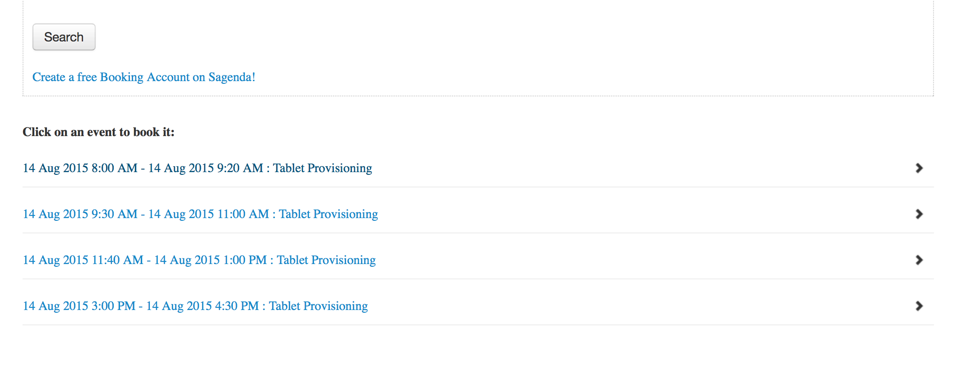
Task: Book the 11:40 AM Tablet Provisioning event
Action: pos(199,260)
